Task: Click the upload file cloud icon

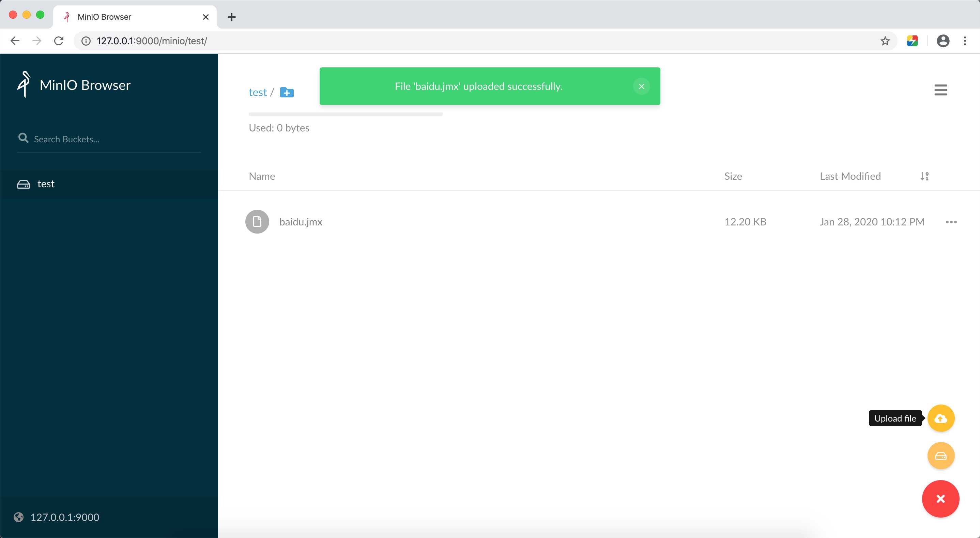Action: tap(941, 418)
